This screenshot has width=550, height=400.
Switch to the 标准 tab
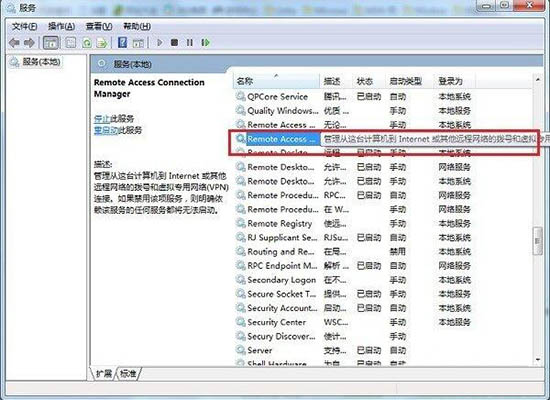tap(128, 374)
